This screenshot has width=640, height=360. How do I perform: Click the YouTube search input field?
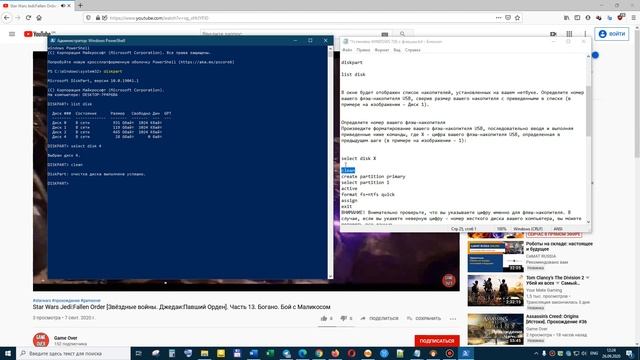pos(290,34)
